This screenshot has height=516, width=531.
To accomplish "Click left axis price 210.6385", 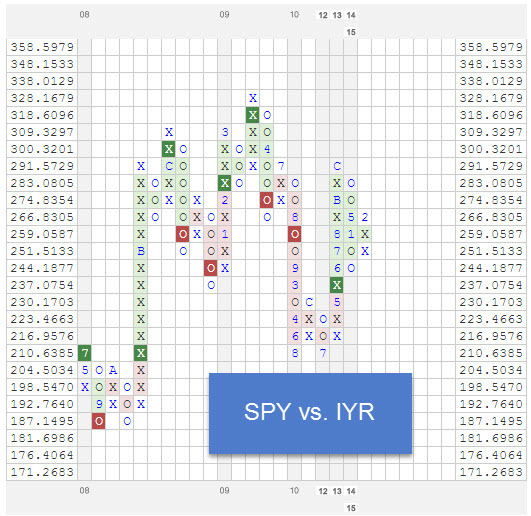I will tap(42, 353).
